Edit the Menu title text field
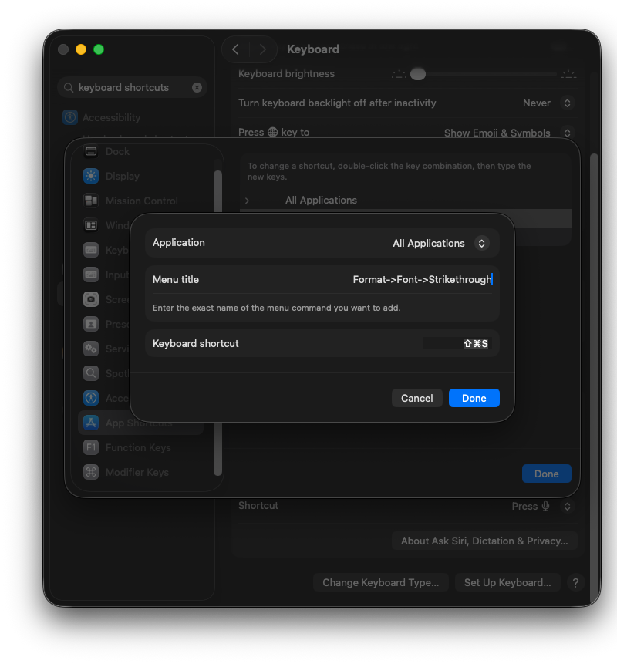 (422, 279)
